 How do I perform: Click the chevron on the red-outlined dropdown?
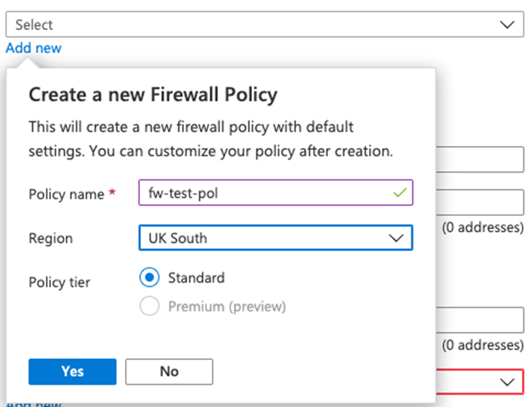click(507, 382)
